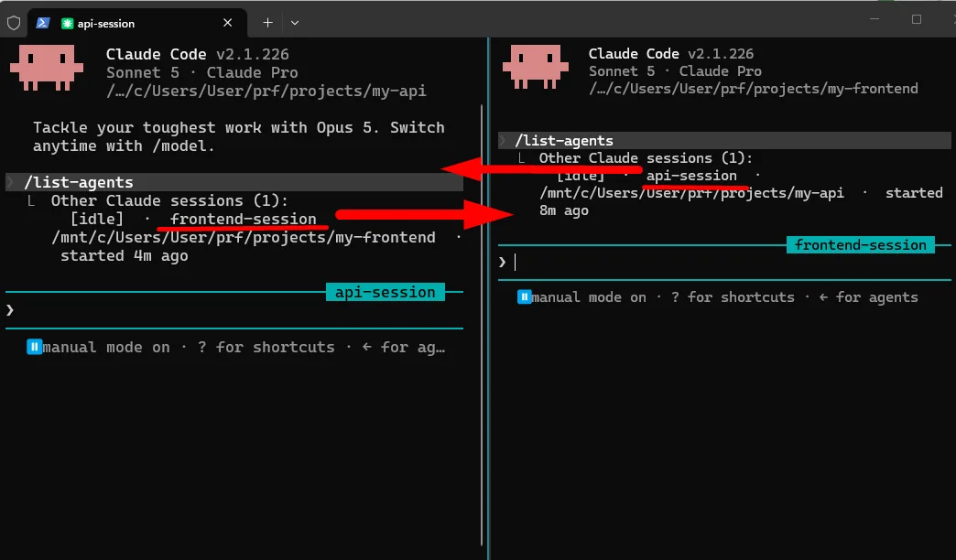Click the /mnt/c my-api path in right pane
Viewport: 956px width, 560px height.
pos(691,192)
